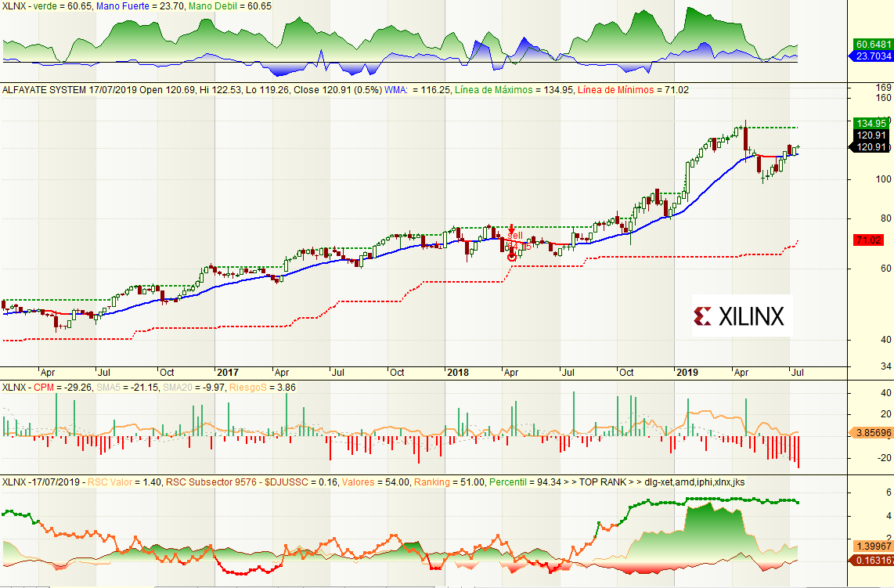Click the 80 tick on price axis
Screen dimensions: 894x588
tap(885, 218)
